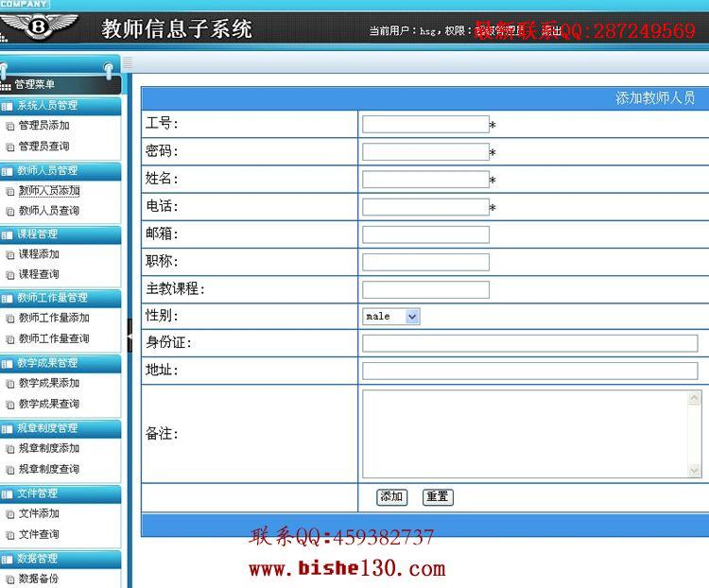The image size is (709, 588).
Task: Click the page icon next to 课程查询
Action: coord(10,275)
